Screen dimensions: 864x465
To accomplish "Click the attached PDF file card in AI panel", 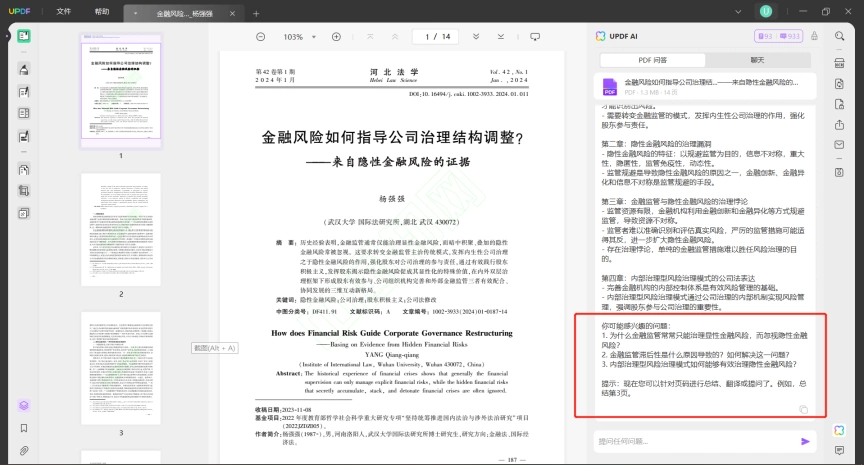I will click(x=705, y=86).
